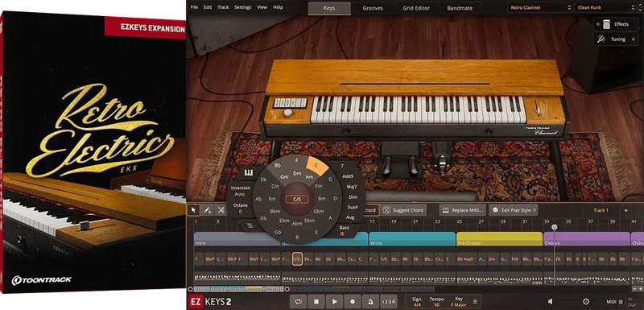
Task: Select the G chord on the wheel
Action: [330, 179]
